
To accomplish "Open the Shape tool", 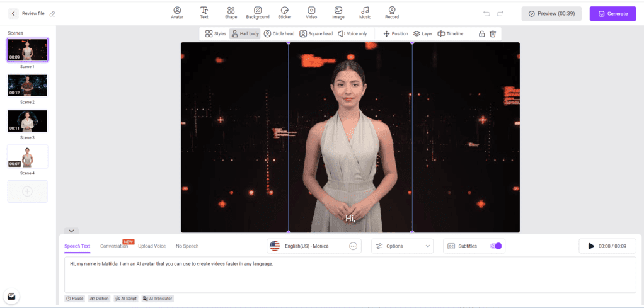I will (231, 13).
